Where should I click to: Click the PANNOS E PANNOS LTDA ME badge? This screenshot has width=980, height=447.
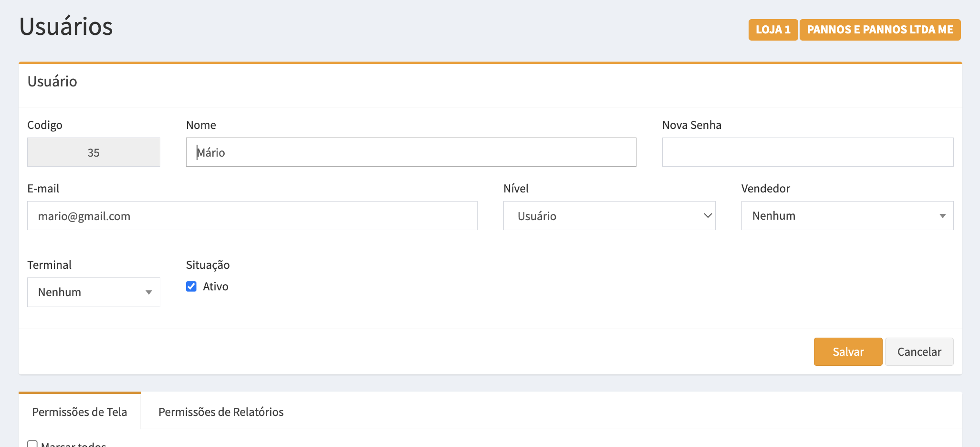tap(879, 30)
